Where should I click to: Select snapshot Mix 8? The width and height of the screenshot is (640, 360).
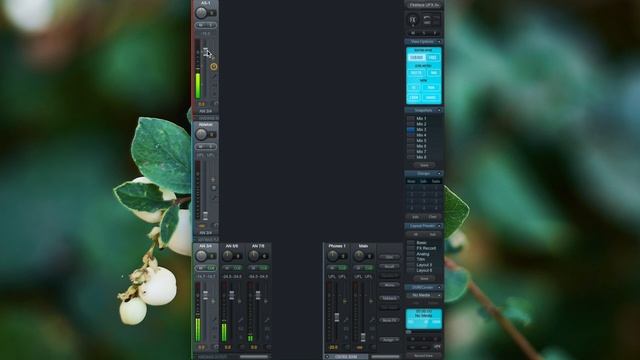pos(422,157)
